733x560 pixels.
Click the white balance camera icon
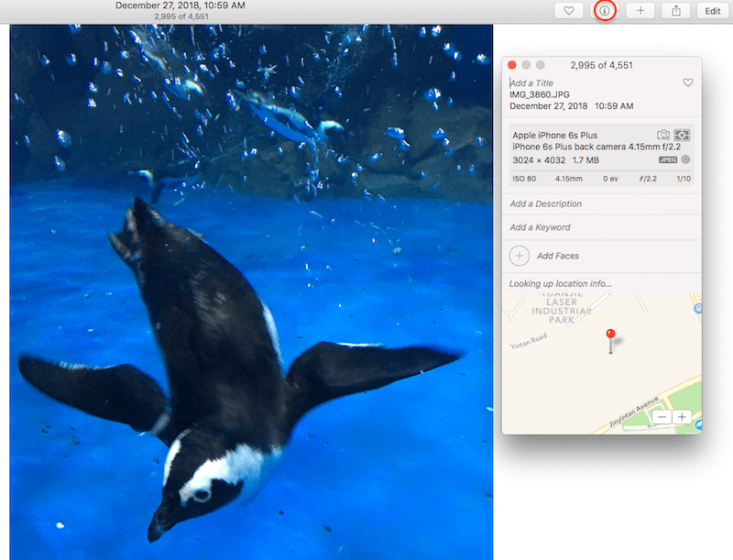tap(663, 134)
